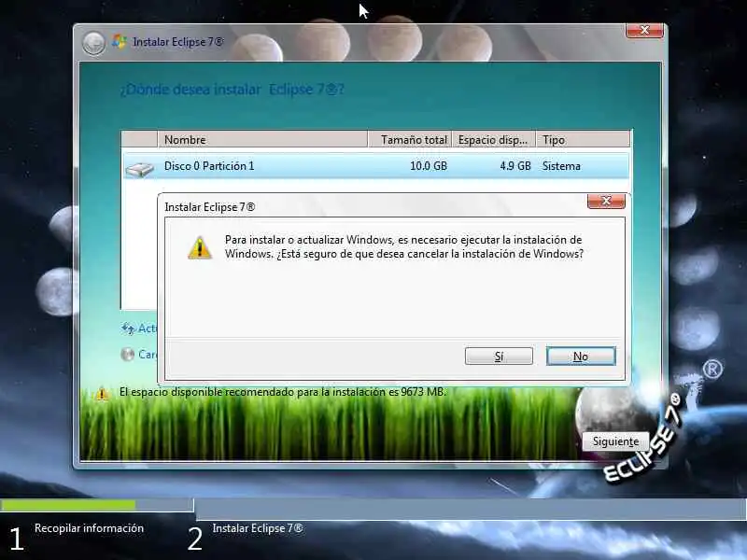Click the Actualizar refresh link
The height and width of the screenshot is (560, 747).
(148, 329)
